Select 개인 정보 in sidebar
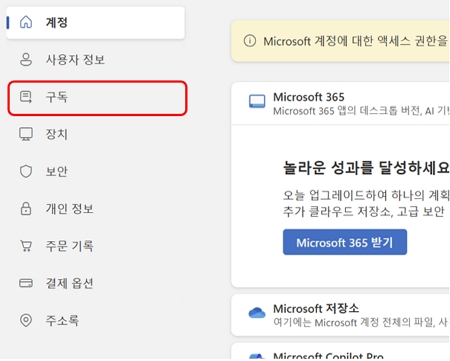Screen dimensions: 450x361 (96, 209)
